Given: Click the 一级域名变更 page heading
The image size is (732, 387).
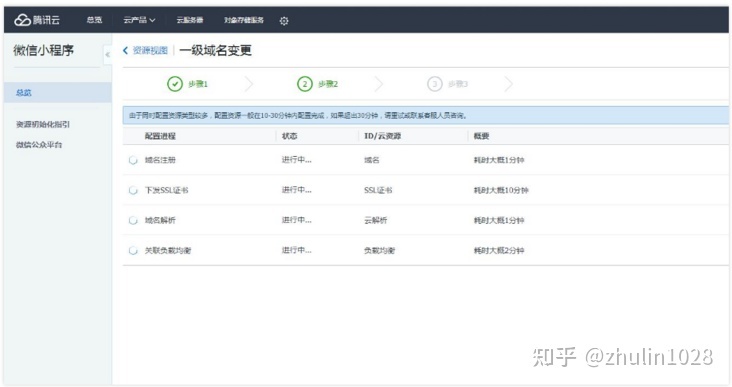Looking at the screenshot, I should click(x=216, y=50).
